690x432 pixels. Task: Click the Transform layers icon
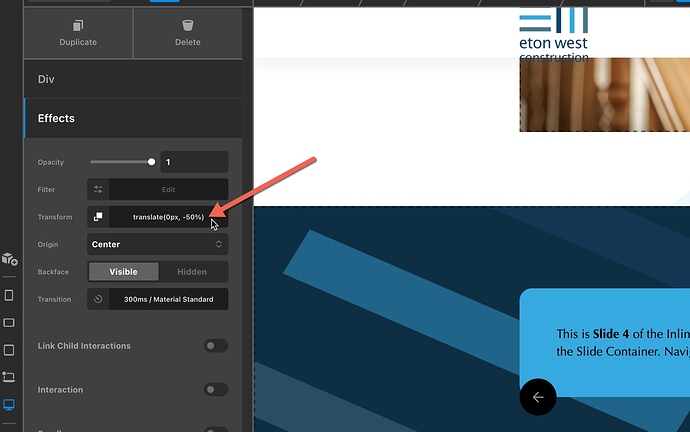tap(98, 217)
